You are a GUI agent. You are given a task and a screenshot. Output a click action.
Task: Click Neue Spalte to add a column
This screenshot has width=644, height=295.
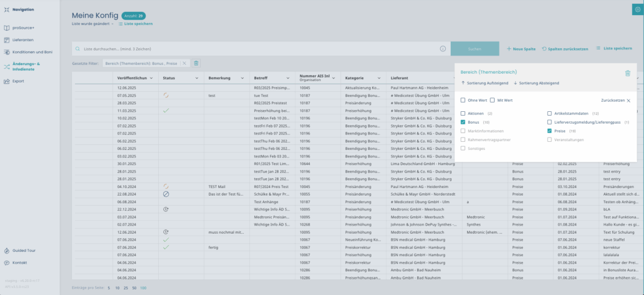click(x=521, y=48)
